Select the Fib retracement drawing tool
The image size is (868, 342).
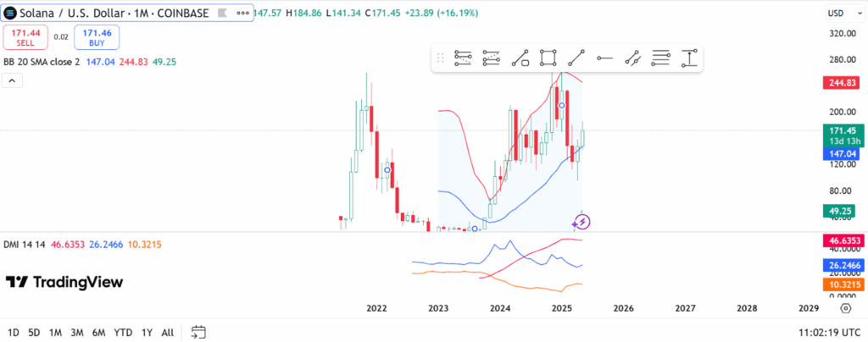[463, 58]
